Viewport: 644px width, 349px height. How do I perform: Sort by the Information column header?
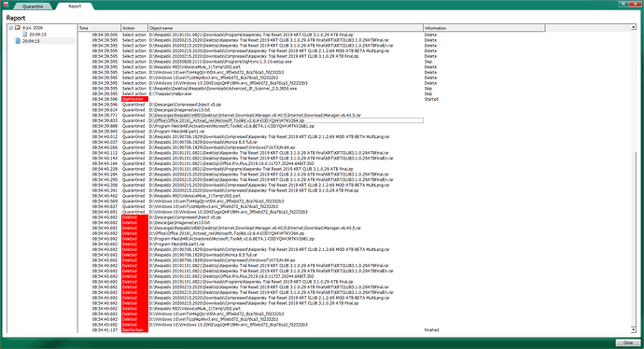[484, 28]
